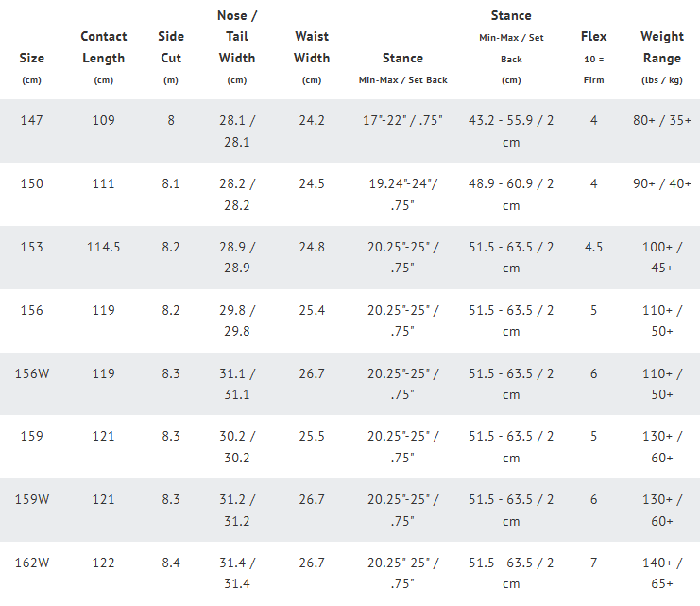This screenshot has height=606, width=700.
Task: Click the flex value 7
Action: tap(594, 563)
